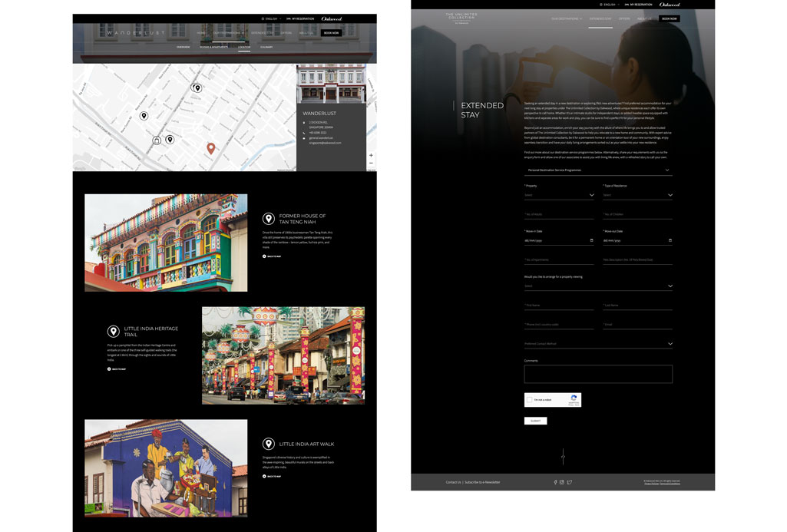
Task: Open the Instagram icon in footer
Action: coord(562,482)
